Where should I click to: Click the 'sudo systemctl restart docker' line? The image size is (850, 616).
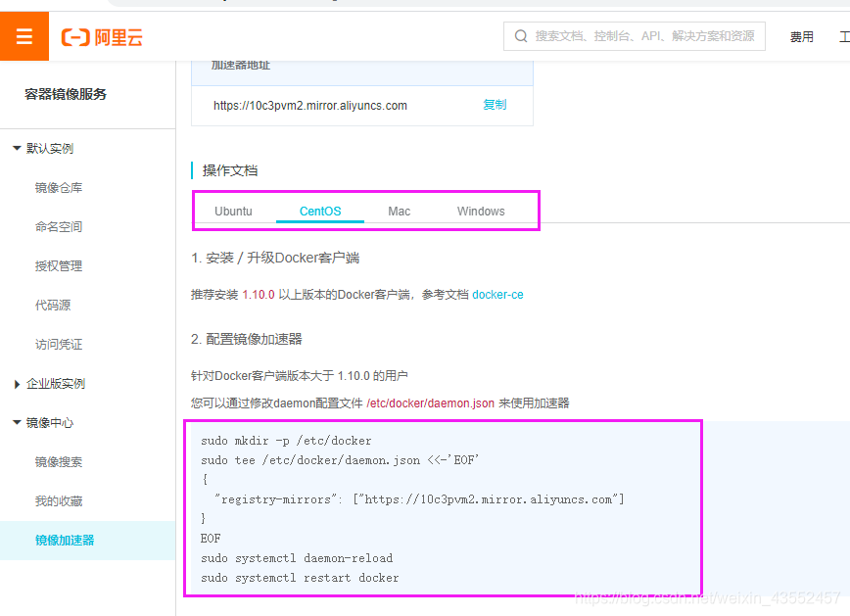point(300,578)
